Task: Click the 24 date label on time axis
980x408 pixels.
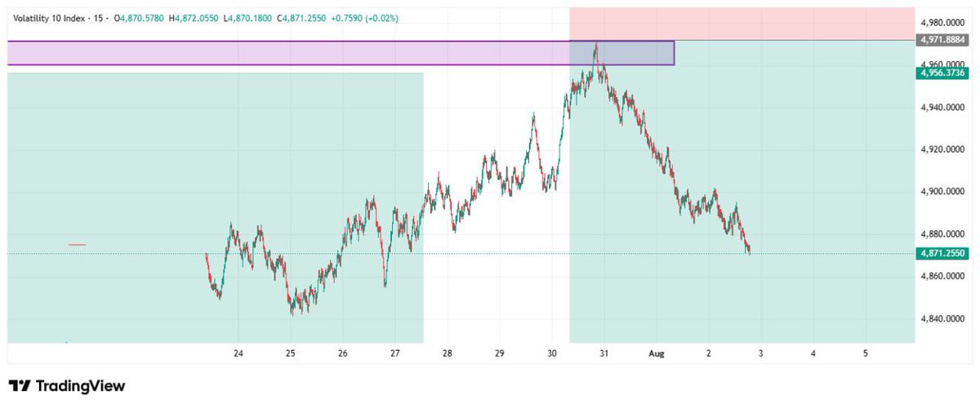Action: 238,353
